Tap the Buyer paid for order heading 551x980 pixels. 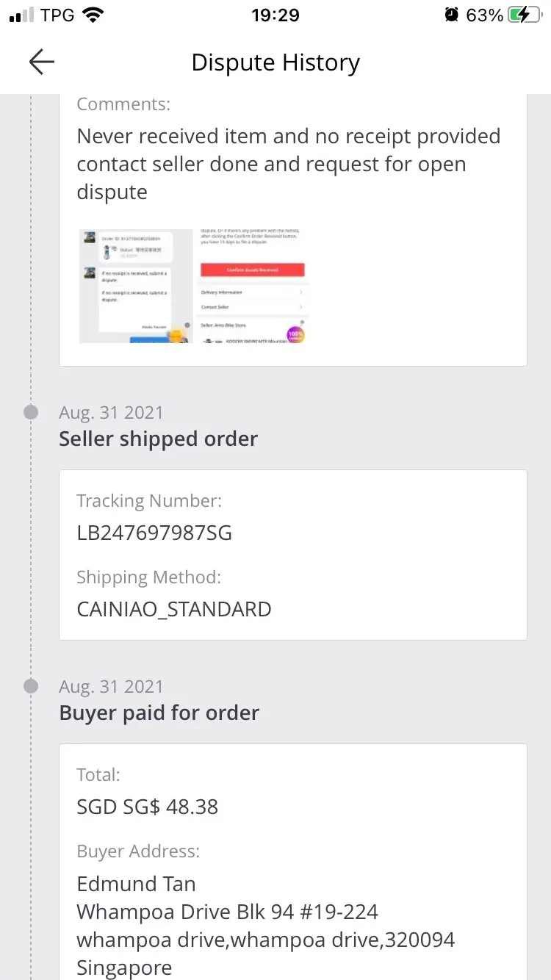[159, 713]
